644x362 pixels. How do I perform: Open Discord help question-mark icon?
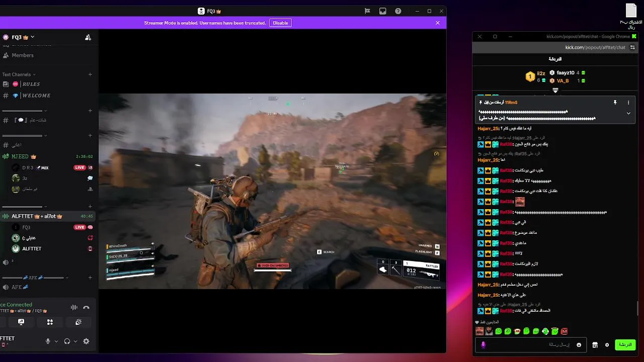[x=398, y=11]
